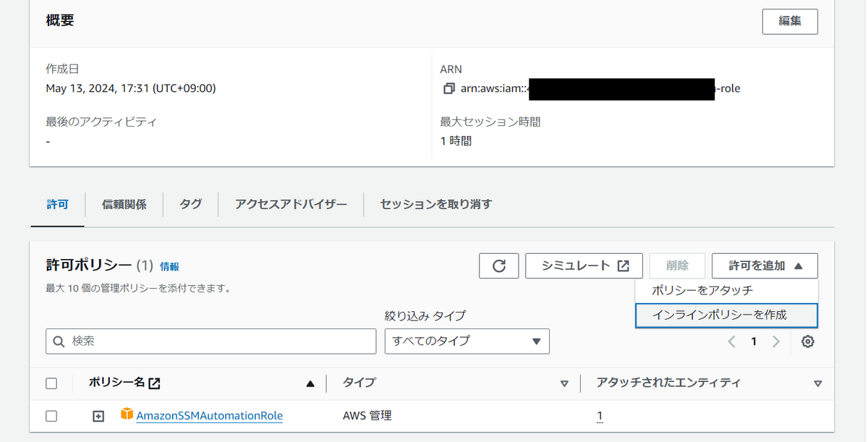Switch to アクセスアドバイザー tab
This screenshot has width=868, height=442.
pos(291,205)
